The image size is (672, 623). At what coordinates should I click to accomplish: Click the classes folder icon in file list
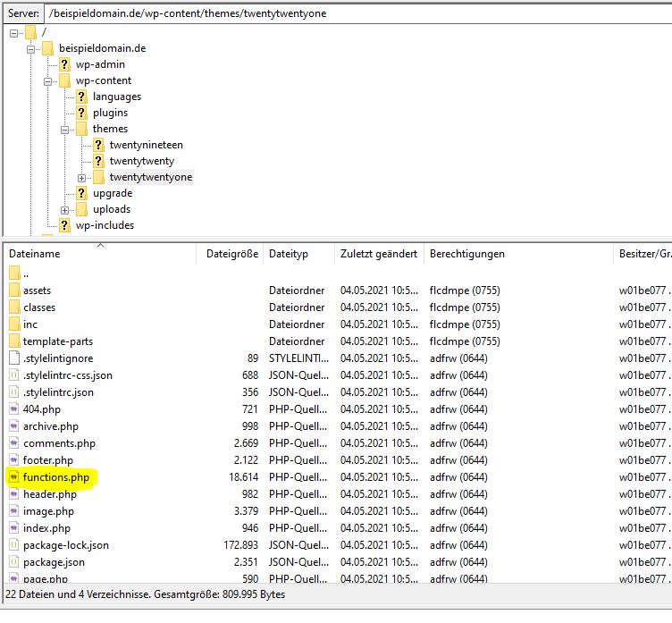(x=14, y=307)
